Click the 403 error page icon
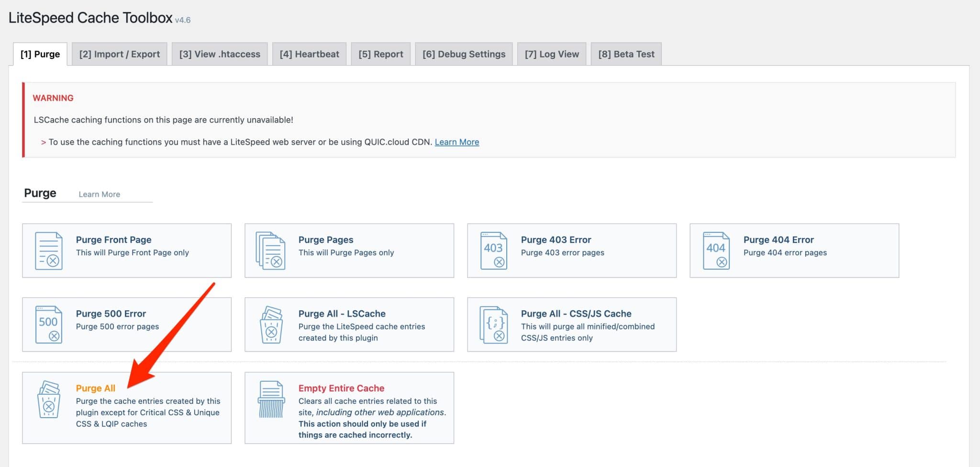 (x=493, y=251)
